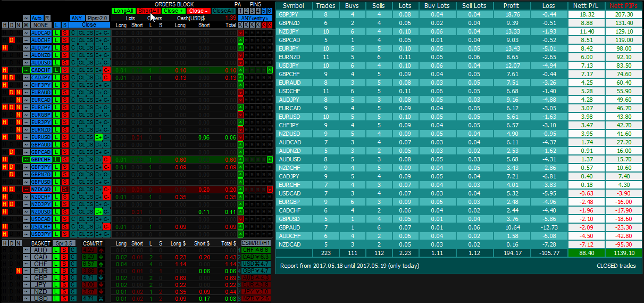Click the red S button for CADCHF
Image resolution: width=644 pixels, height=303 pixels.
coord(65,70)
